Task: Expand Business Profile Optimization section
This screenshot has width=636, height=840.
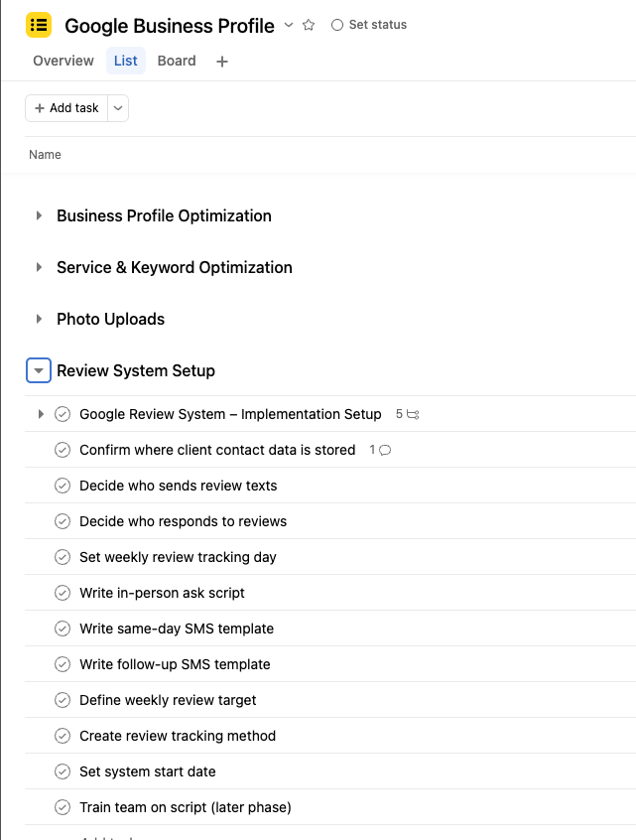Action: 39,215
